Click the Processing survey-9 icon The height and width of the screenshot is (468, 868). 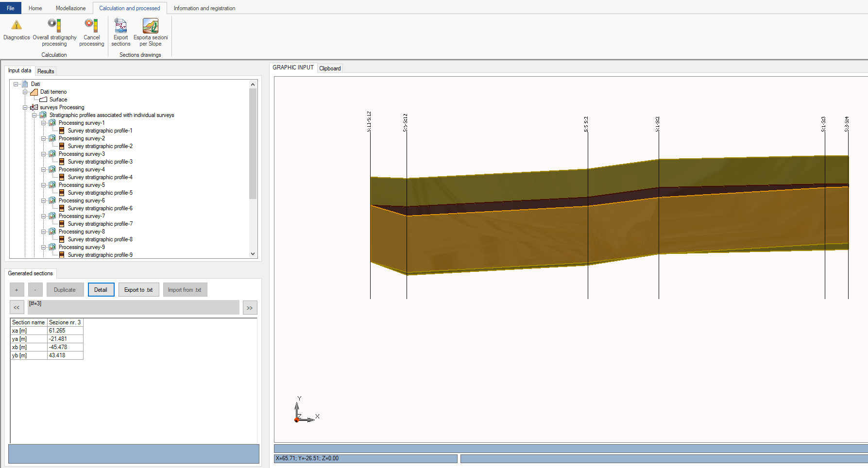52,247
